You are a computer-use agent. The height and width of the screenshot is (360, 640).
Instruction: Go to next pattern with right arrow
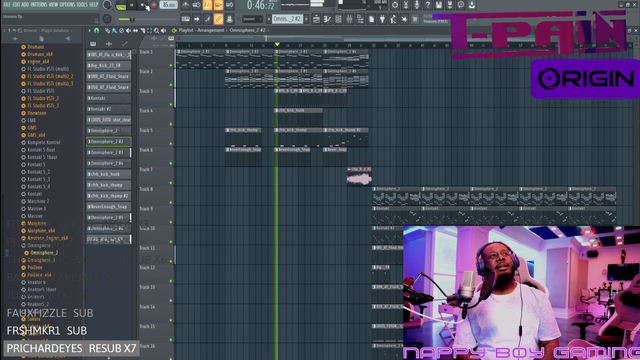pyautogui.click(x=307, y=19)
